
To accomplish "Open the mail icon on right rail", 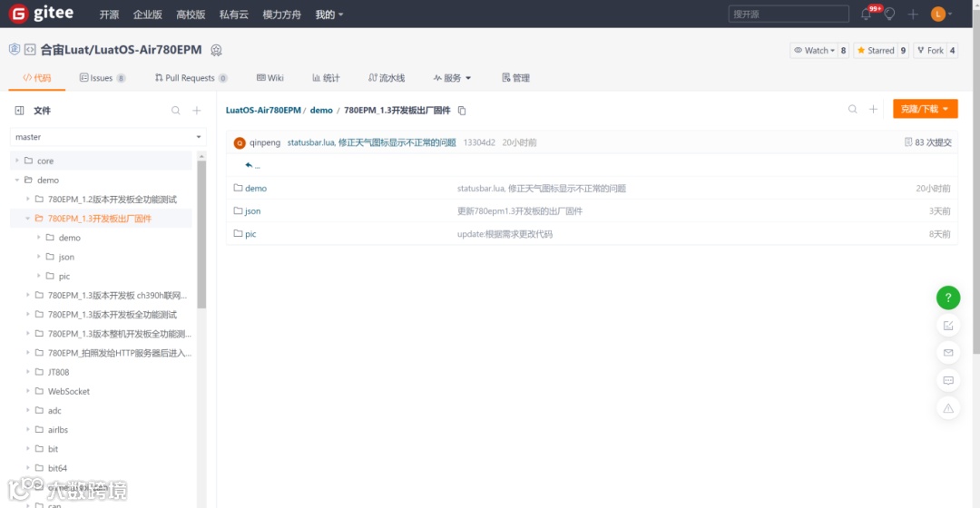I will click(x=948, y=353).
